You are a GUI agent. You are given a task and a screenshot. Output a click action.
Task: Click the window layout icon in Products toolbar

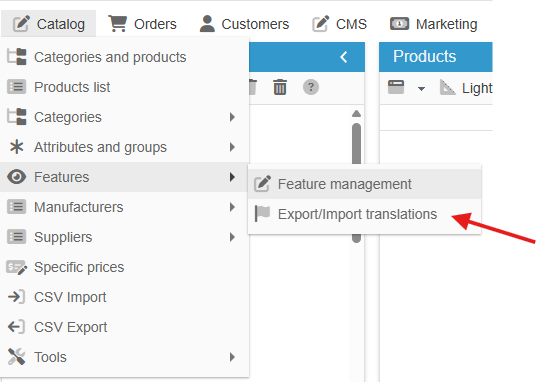coord(396,87)
